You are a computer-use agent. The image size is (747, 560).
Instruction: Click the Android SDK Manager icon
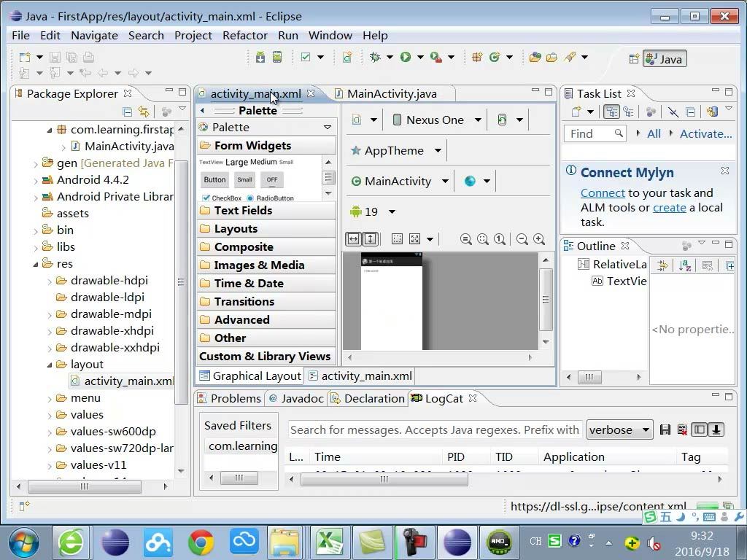[x=260, y=57]
